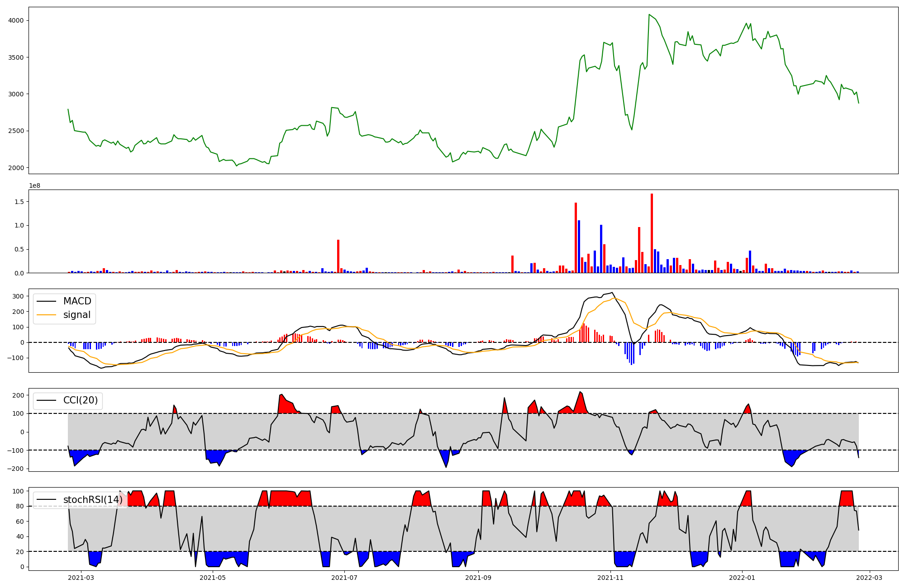
Task: Click the 2021-11 date tick label
Action: (x=610, y=578)
